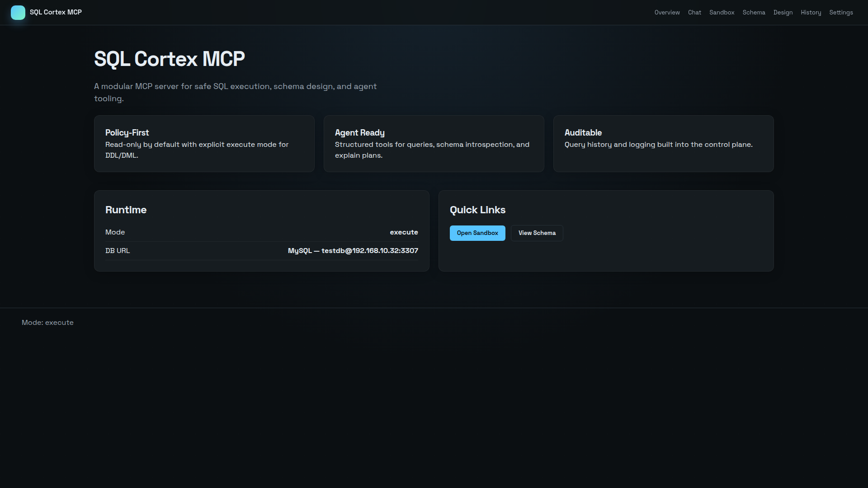Open the Sandbox nav link
The height and width of the screenshot is (488, 868).
click(x=722, y=13)
